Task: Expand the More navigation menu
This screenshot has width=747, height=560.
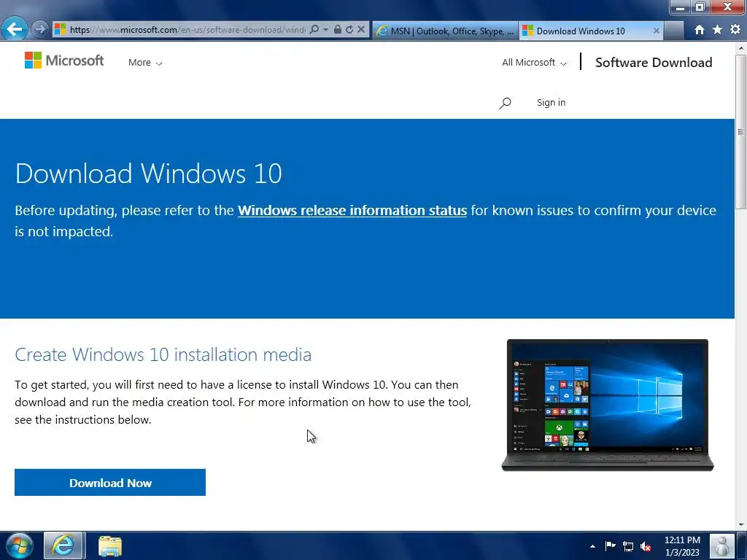Action: [145, 63]
